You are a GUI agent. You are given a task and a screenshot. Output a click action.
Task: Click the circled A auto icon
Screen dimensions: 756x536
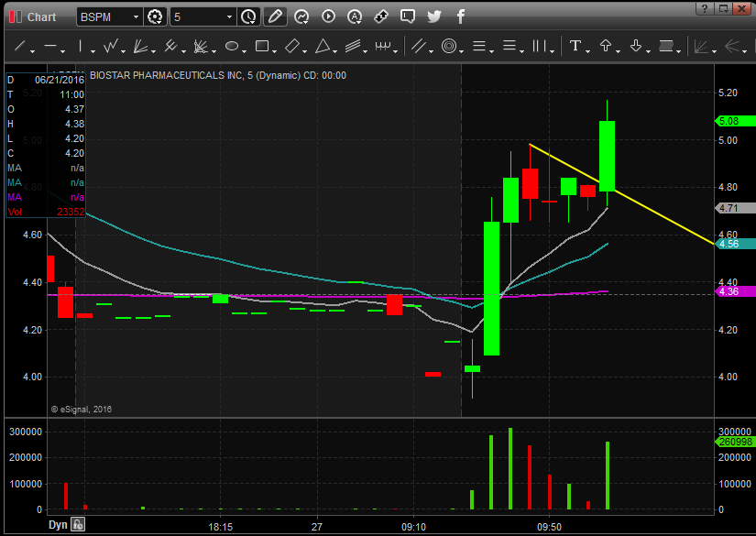coord(355,16)
